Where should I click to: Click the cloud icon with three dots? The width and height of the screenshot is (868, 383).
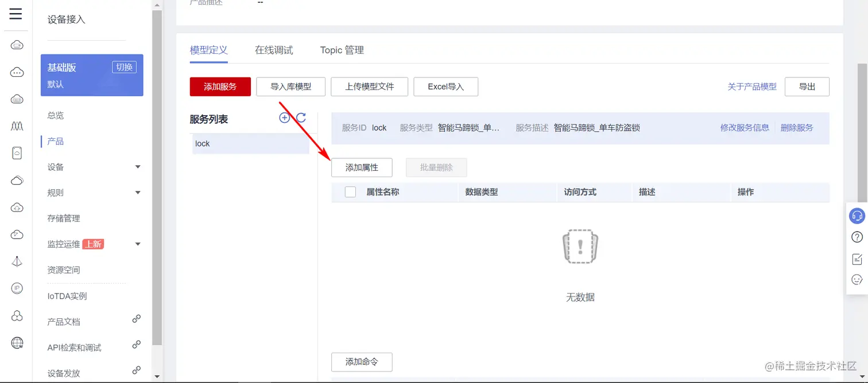(17, 72)
